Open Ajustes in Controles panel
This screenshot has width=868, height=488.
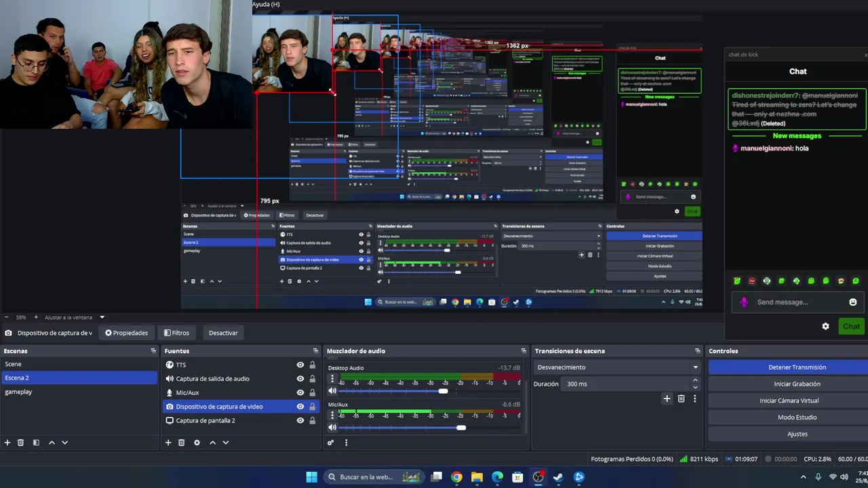[x=797, y=434]
